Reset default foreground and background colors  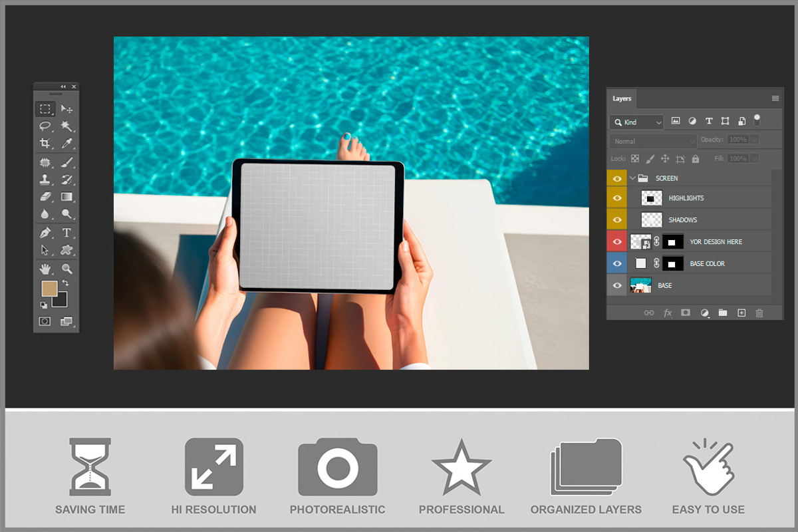pos(44,305)
